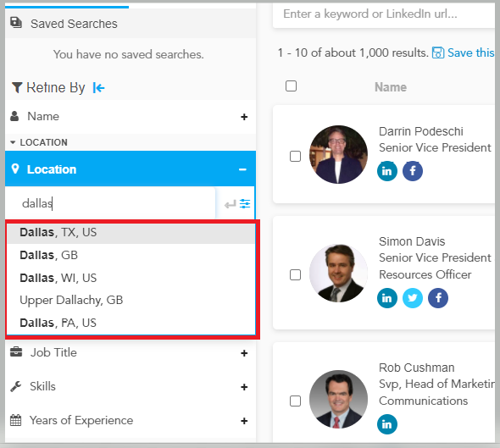Tick the checkbox beside Simon Davis

[x=295, y=274]
